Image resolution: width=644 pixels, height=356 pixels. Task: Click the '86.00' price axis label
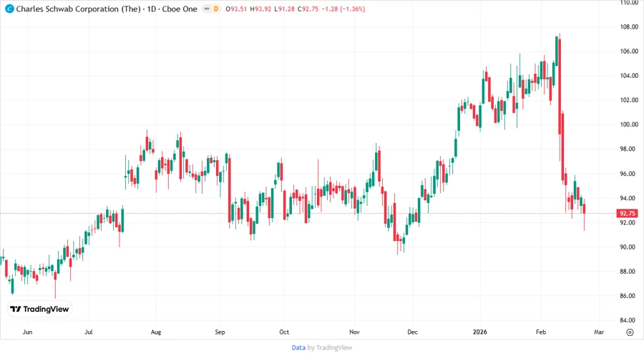[629, 296]
